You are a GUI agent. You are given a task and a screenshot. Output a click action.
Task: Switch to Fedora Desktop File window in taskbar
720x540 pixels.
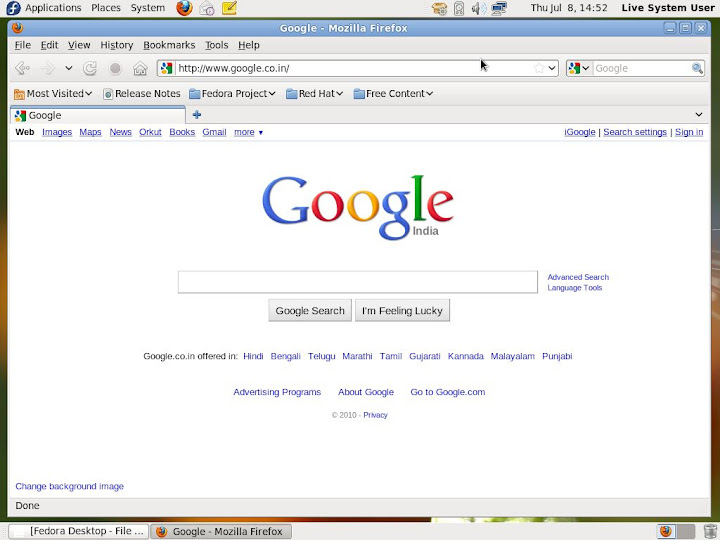79,531
